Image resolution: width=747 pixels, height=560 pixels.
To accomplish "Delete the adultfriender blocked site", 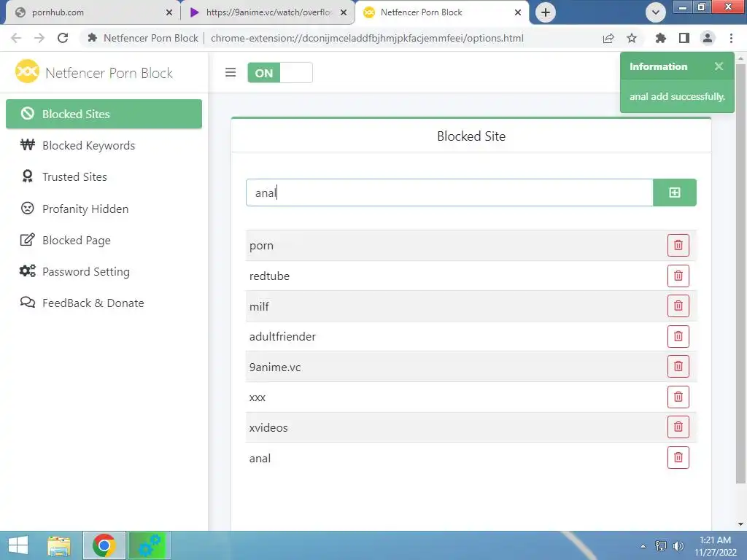I will tap(678, 336).
